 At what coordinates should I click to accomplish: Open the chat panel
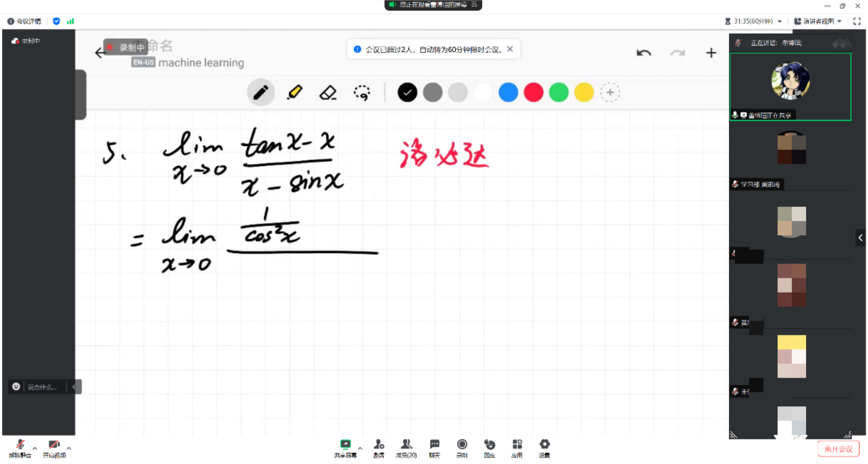[434, 448]
